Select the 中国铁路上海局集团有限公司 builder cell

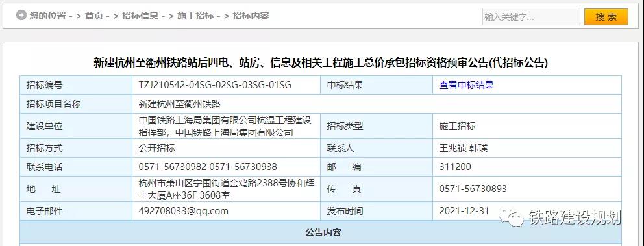click(x=226, y=126)
